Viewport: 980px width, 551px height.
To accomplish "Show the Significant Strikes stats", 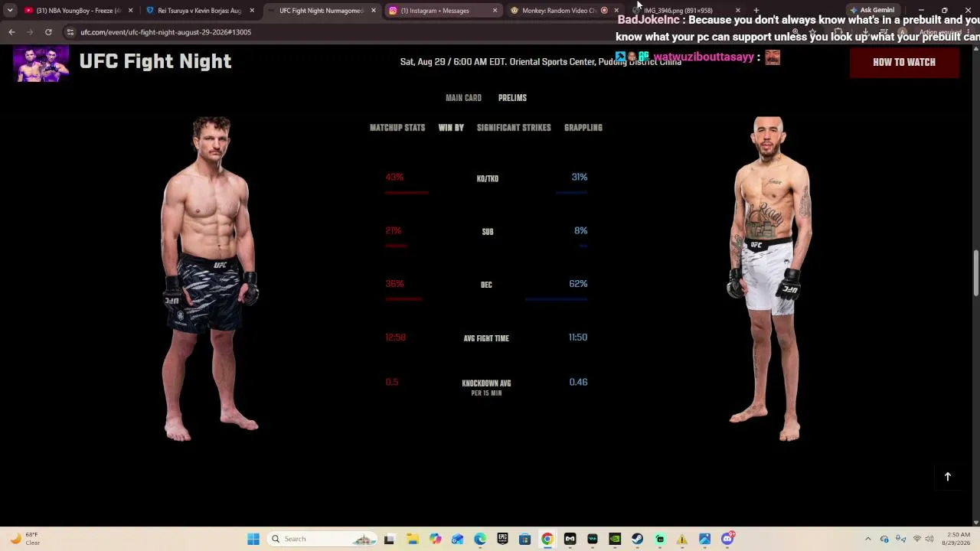I will point(514,128).
